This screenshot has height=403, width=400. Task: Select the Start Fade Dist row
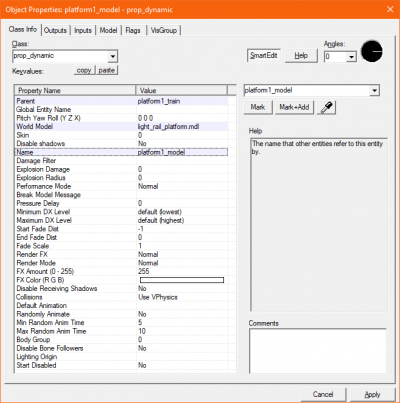pos(122,229)
